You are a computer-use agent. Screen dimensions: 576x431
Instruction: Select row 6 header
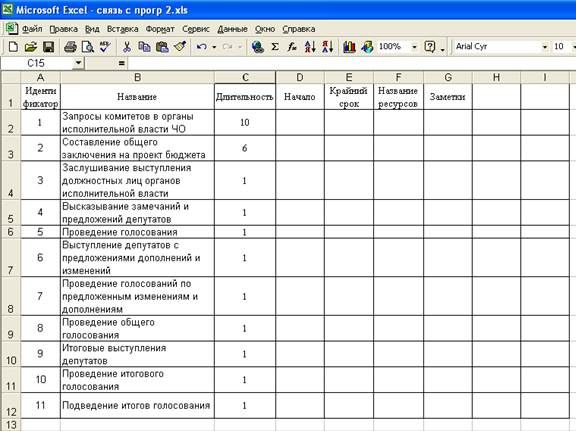[x=11, y=232]
